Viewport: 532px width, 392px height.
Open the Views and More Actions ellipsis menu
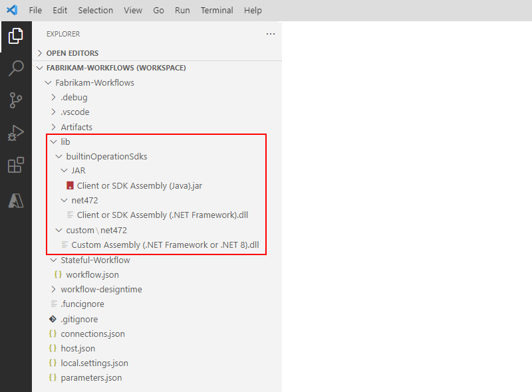(270, 33)
